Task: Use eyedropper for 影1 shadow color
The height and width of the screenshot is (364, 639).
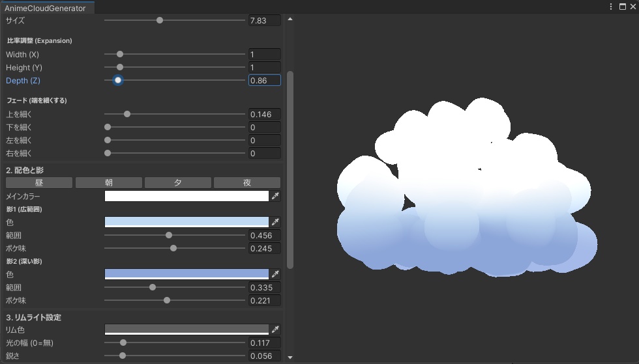Action: [x=275, y=222]
